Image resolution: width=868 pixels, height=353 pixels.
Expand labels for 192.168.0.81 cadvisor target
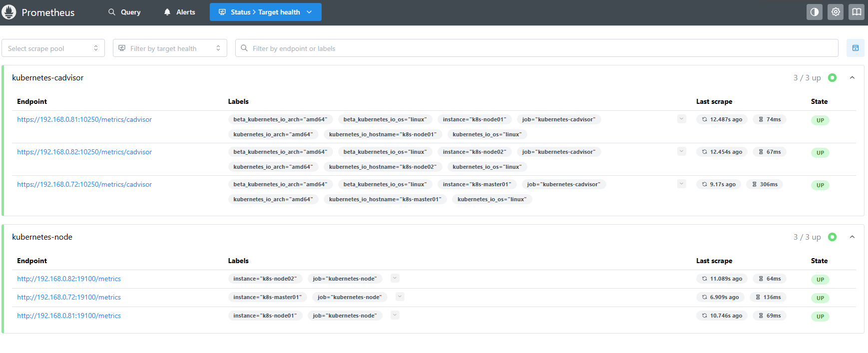(682, 119)
